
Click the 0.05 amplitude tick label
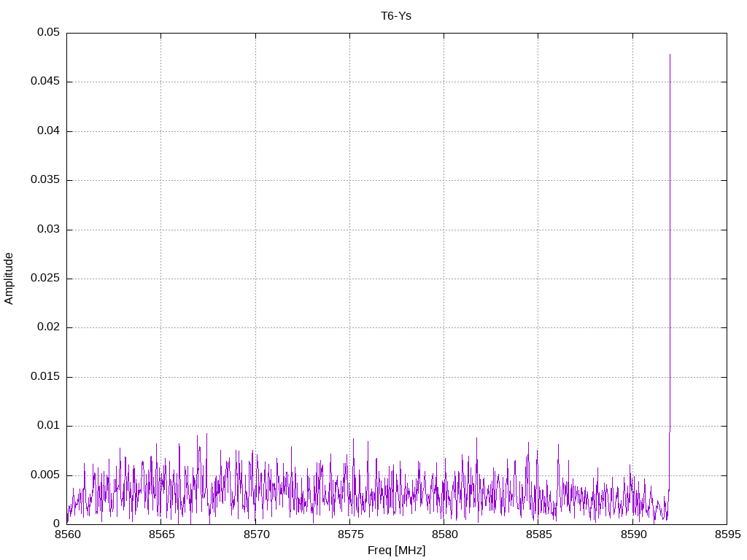click(x=48, y=33)
